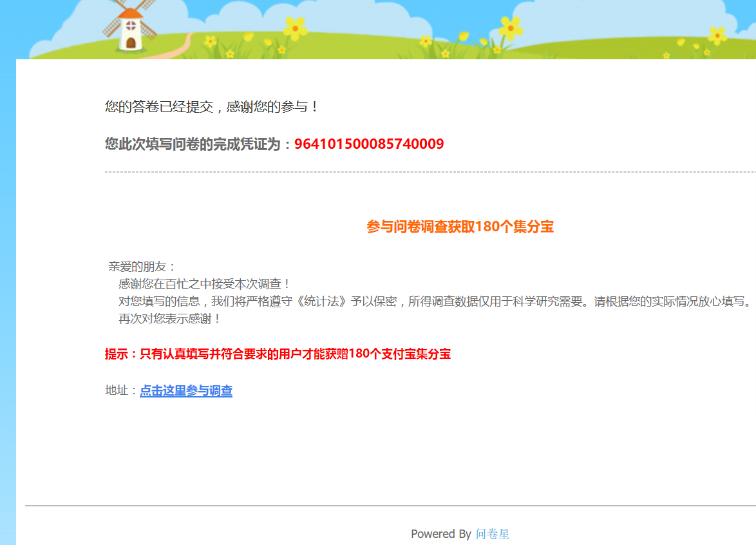Click the Powered By text in the footer
This screenshot has width=756, height=545.
click(440, 534)
